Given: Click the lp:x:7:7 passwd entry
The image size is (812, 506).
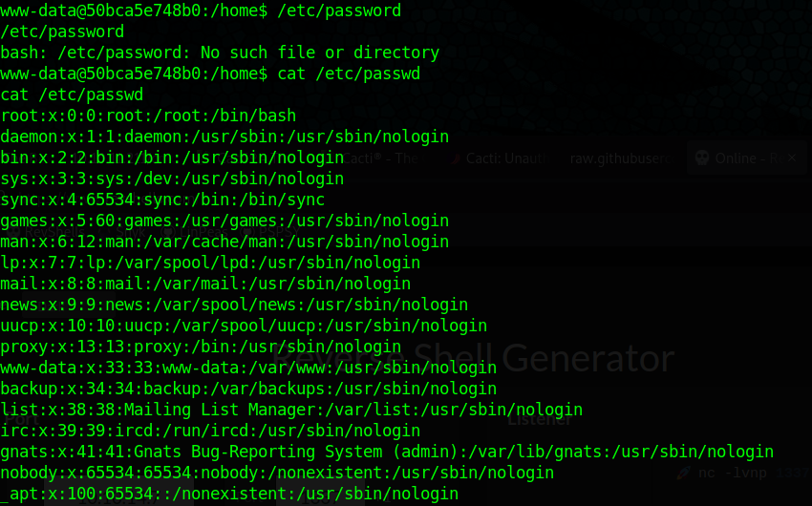Looking at the screenshot, I should [210, 263].
